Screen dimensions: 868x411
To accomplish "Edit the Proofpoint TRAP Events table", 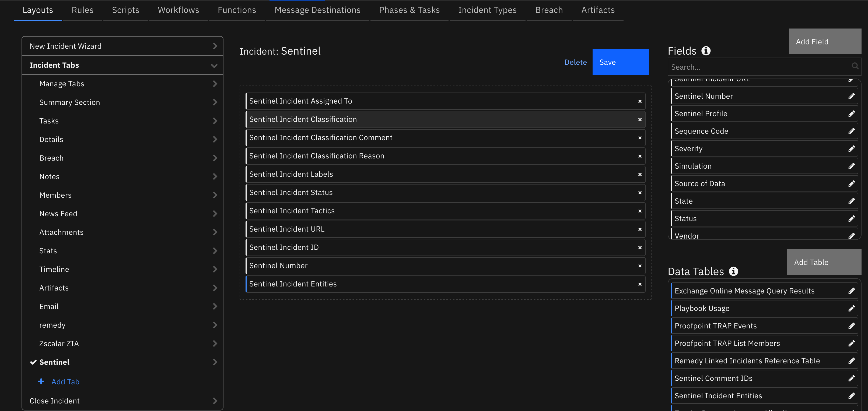I will coord(851,326).
